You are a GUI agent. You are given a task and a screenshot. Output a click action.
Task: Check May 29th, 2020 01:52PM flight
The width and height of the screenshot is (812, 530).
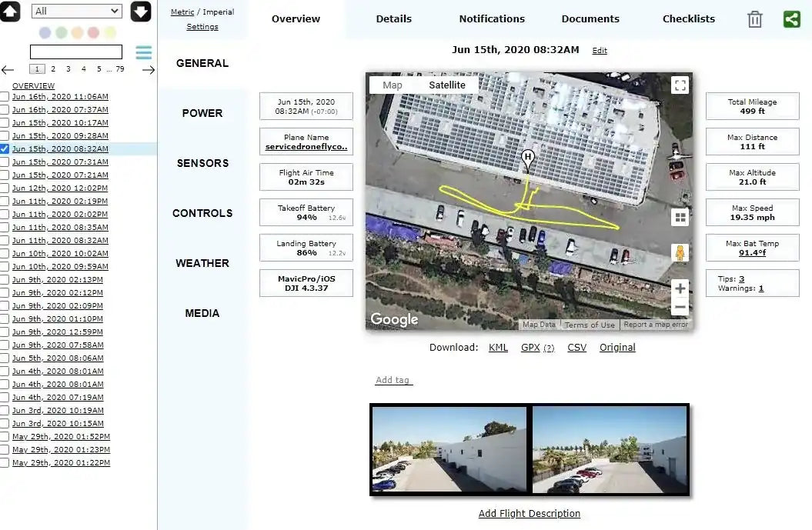4,437
